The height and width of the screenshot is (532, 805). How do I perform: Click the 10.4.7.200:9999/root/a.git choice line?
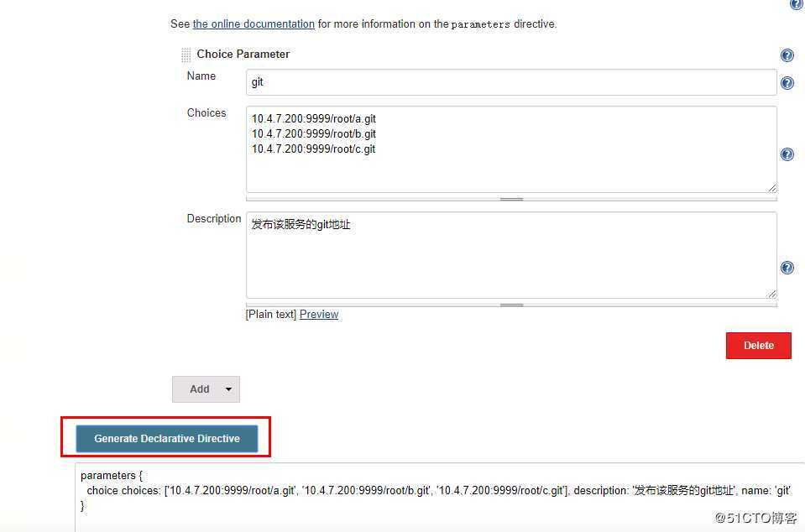(314, 119)
